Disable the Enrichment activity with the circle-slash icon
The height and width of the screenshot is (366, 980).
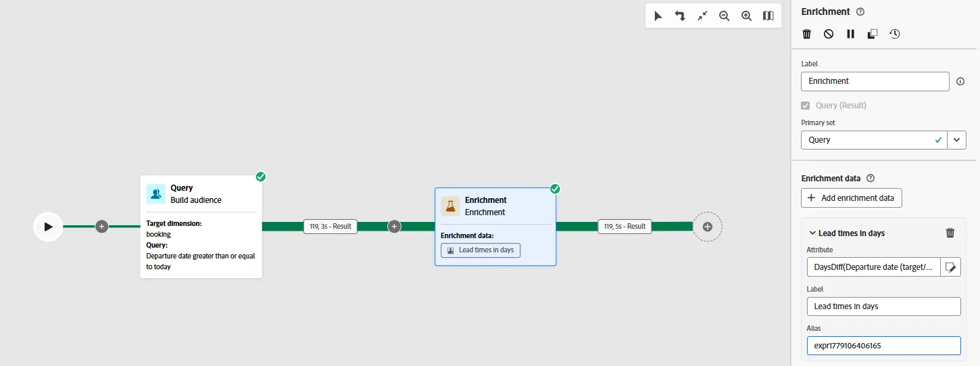(829, 34)
